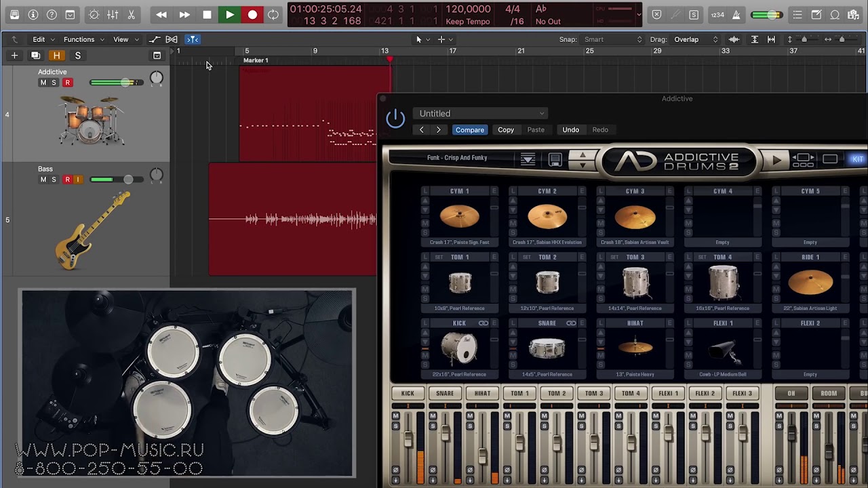Open the left-click pointer tool menu
The height and width of the screenshot is (488, 868).
[422, 39]
